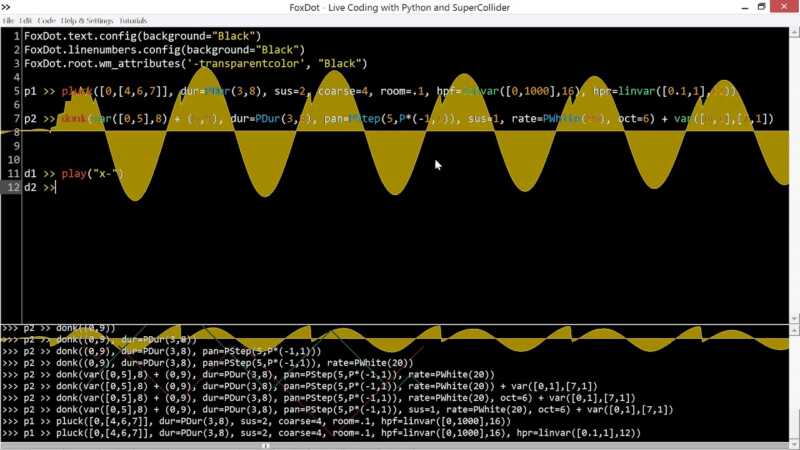Open the File menu
Viewport: 800px width, 450px height.
[8, 20]
